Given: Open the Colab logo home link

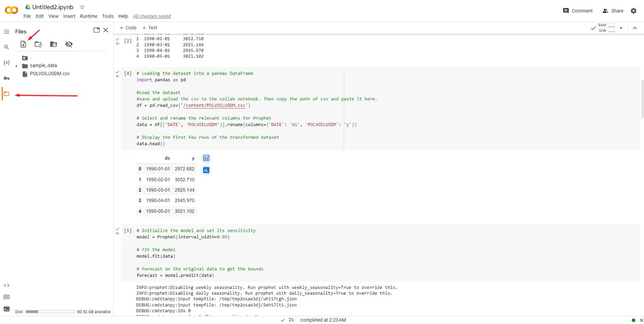Looking at the screenshot, I should [x=11, y=10].
